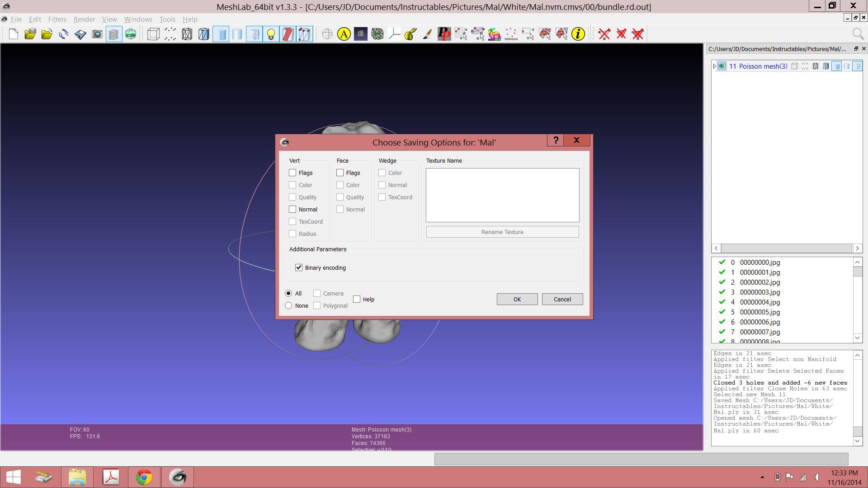This screenshot has width=868, height=488.
Task: Select the None radio button
Action: point(288,305)
